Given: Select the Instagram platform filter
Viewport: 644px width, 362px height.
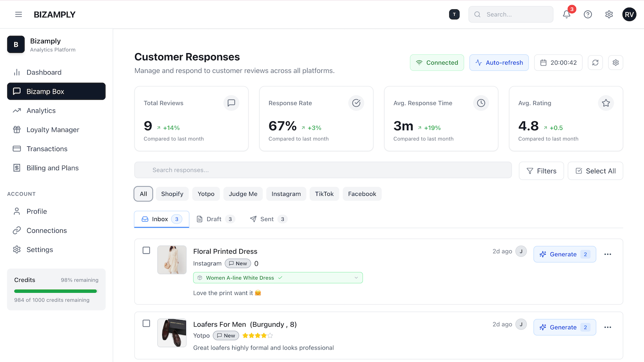Looking at the screenshot, I should click(286, 193).
